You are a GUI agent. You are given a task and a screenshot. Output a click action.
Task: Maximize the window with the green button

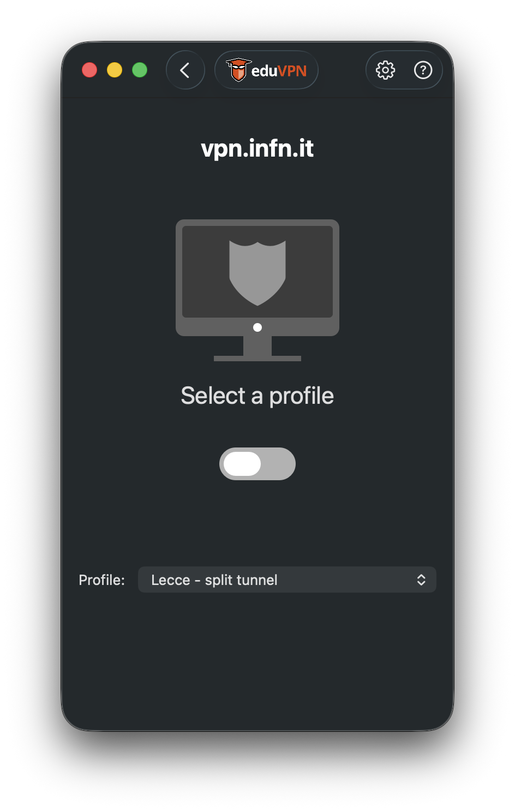(140, 70)
